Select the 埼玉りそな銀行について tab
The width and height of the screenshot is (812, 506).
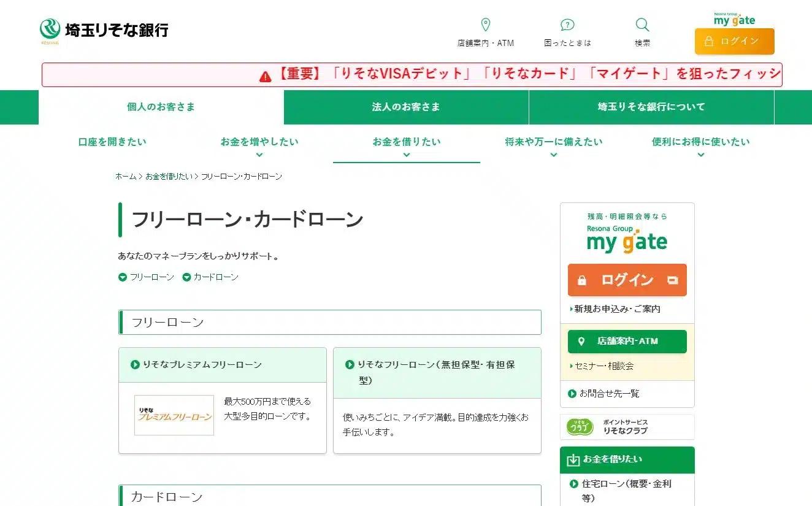pyautogui.click(x=651, y=107)
